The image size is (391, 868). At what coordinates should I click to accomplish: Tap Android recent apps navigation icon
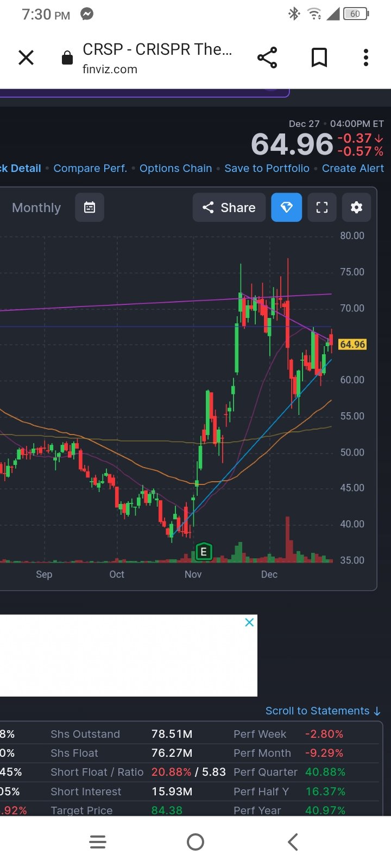98,842
